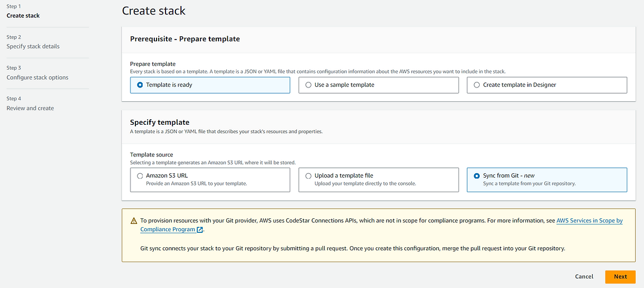
Task: Jump to Configure stack options step
Action: 37,77
